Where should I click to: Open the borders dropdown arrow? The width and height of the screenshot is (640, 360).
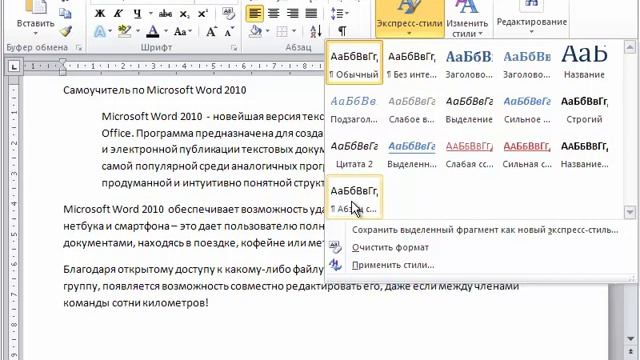[294, 31]
